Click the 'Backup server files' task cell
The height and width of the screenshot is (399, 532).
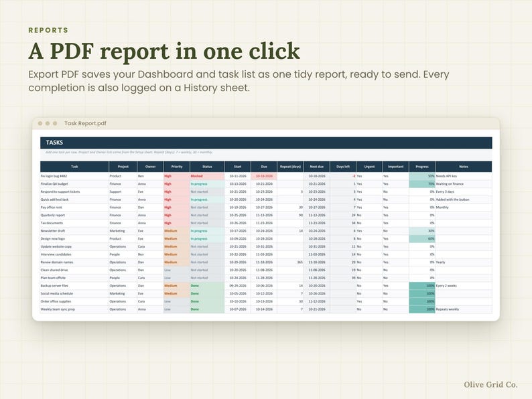pyautogui.click(x=74, y=286)
